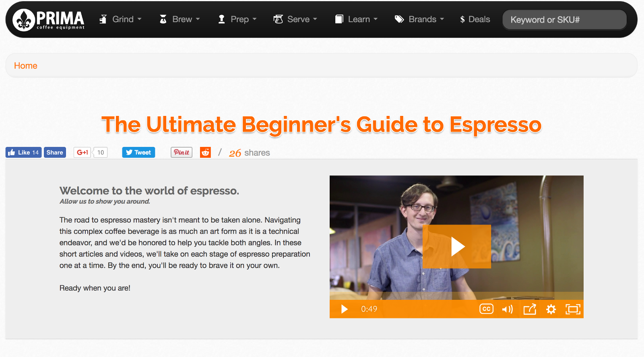This screenshot has height=357, width=644.
Task: Open the Deals page
Action: pyautogui.click(x=475, y=19)
